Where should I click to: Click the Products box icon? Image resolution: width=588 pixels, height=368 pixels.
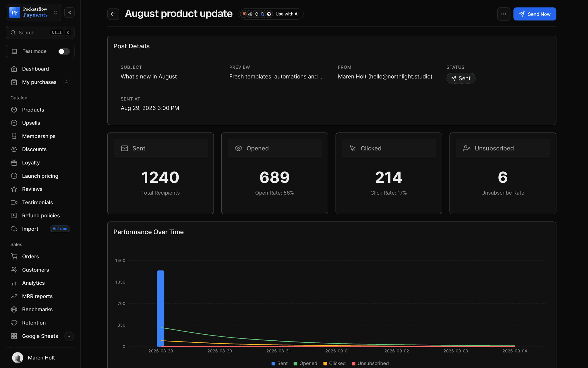14,110
